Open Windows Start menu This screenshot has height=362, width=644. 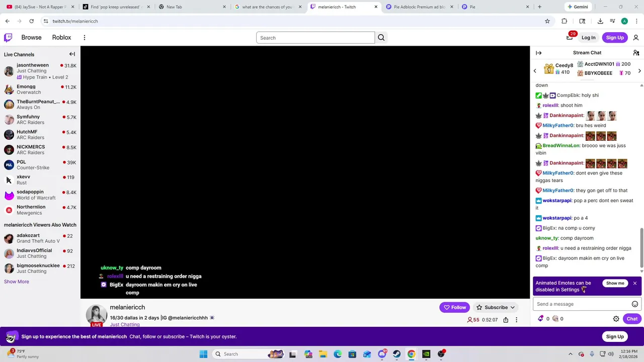coord(203,354)
